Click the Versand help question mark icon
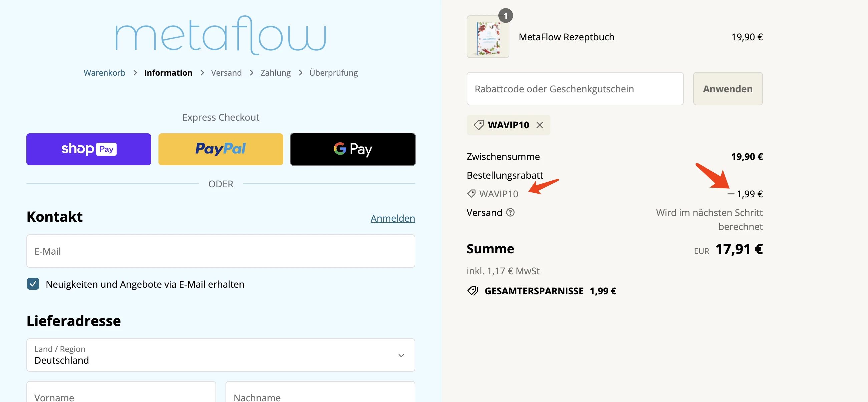The height and width of the screenshot is (402, 868). 510,212
